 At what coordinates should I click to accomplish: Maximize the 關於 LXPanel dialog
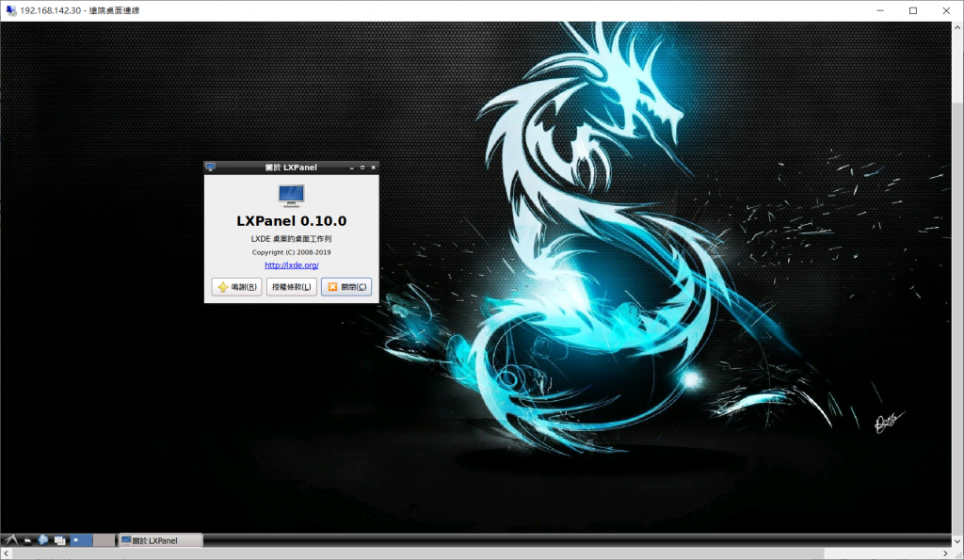coord(362,168)
